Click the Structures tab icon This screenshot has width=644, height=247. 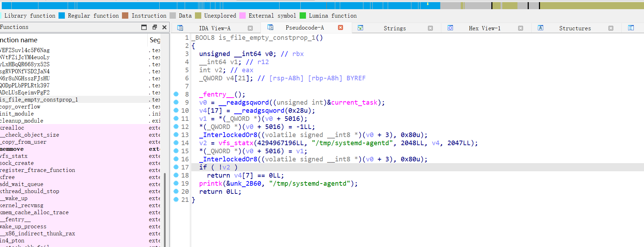point(540,28)
